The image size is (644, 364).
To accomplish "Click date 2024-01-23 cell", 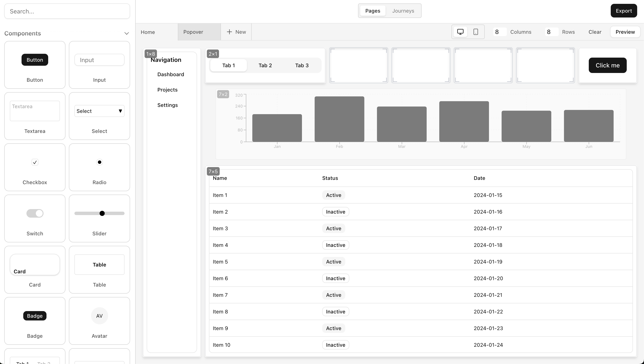I will point(488,328).
